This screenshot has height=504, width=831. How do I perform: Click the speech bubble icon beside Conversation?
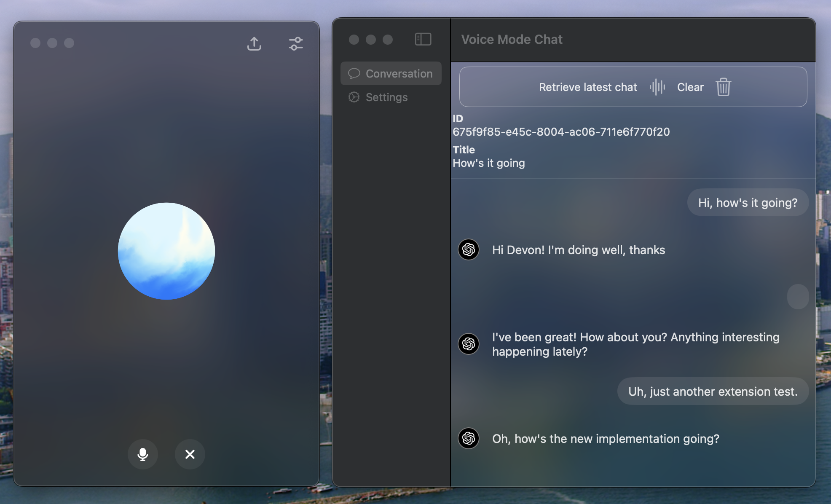pos(354,74)
